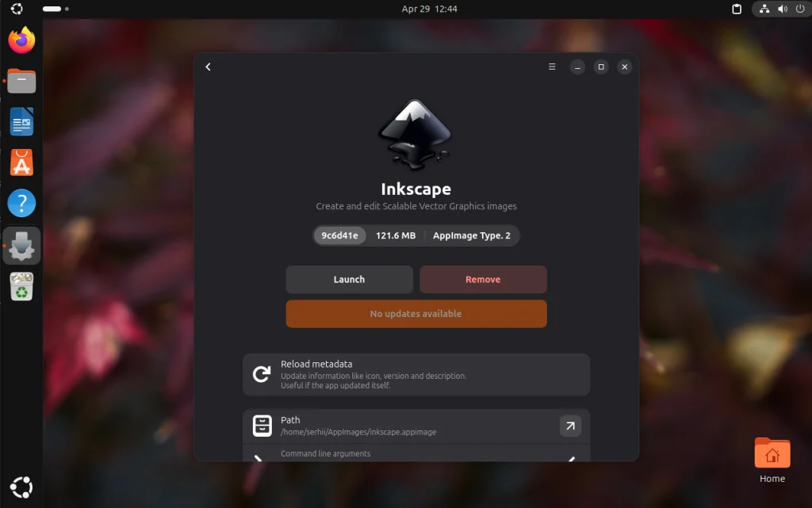Maximize the Gear Lever window

(601, 67)
